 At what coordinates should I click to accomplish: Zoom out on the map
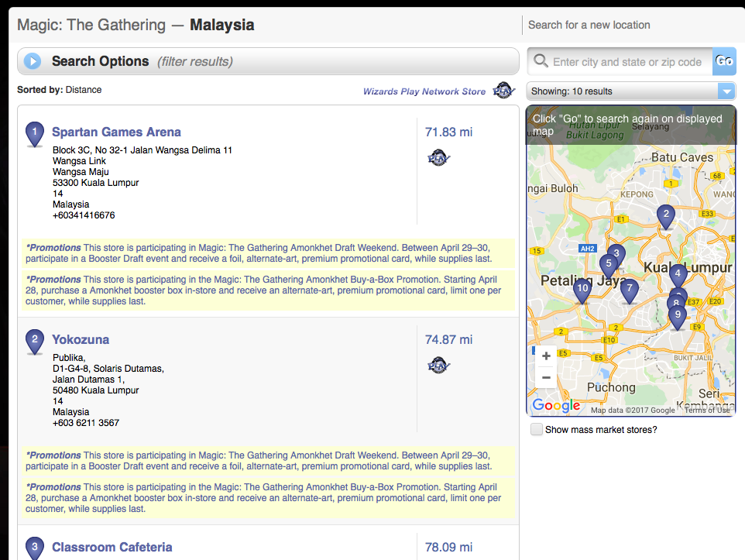point(547,378)
